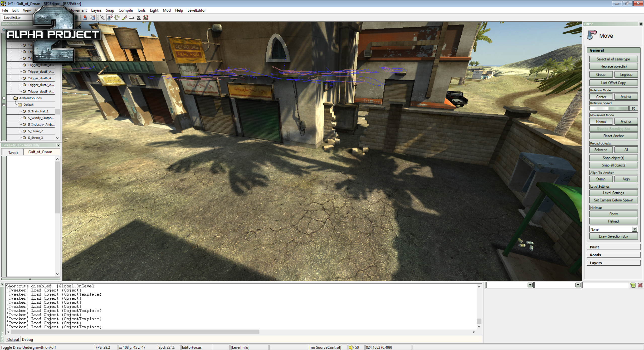Select Trigger_dust8_A tree node
The width and height of the screenshot is (644, 350).
pos(41,91)
